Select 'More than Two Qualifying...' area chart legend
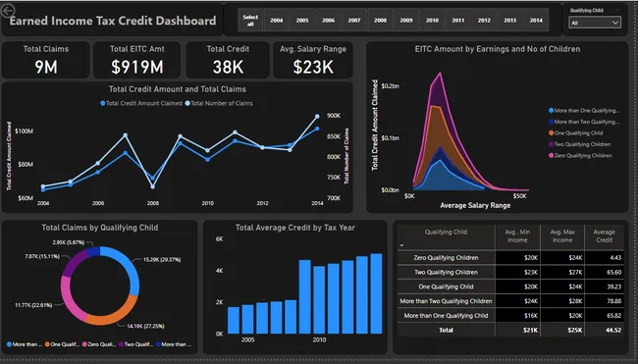 (x=584, y=122)
